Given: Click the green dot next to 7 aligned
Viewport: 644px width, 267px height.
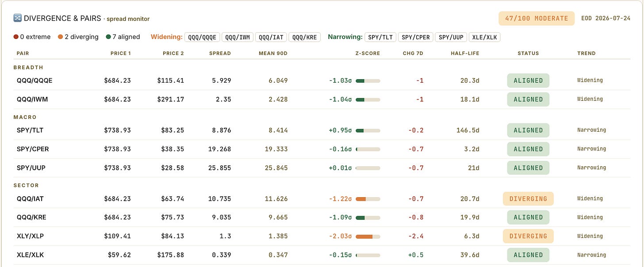Looking at the screenshot, I should point(108,37).
